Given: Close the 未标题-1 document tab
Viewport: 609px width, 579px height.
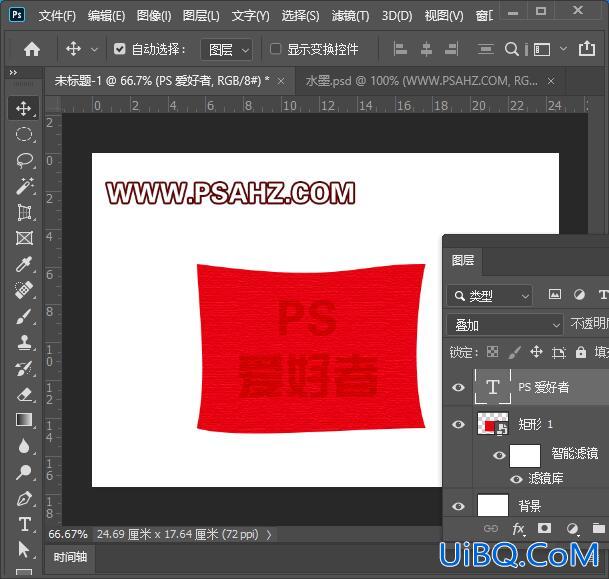Looking at the screenshot, I should coord(281,81).
